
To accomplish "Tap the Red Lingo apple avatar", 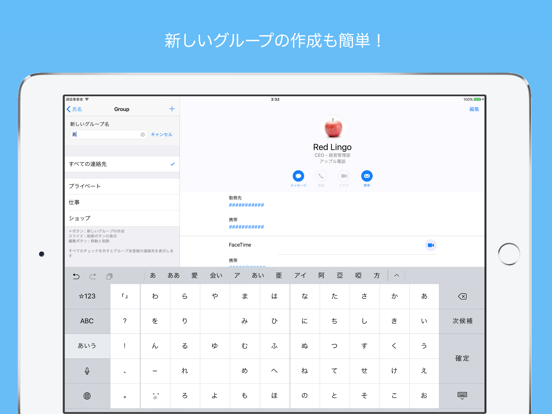I will pos(333,127).
